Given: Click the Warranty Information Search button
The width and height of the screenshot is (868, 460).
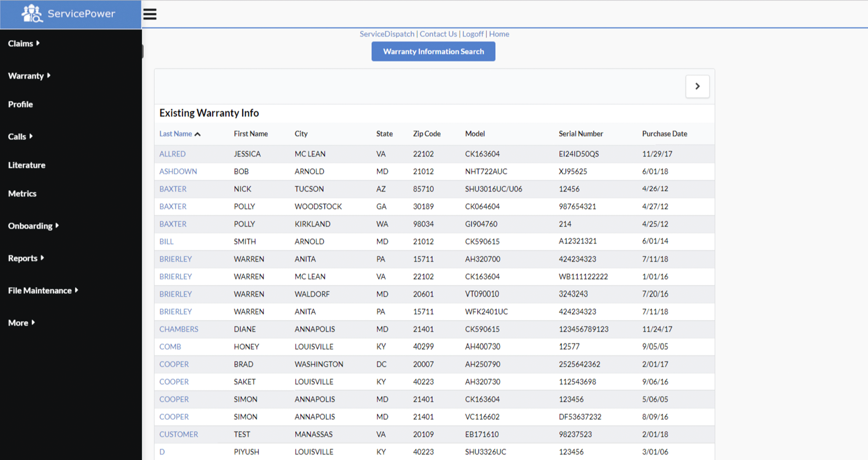Looking at the screenshot, I should coord(433,52).
